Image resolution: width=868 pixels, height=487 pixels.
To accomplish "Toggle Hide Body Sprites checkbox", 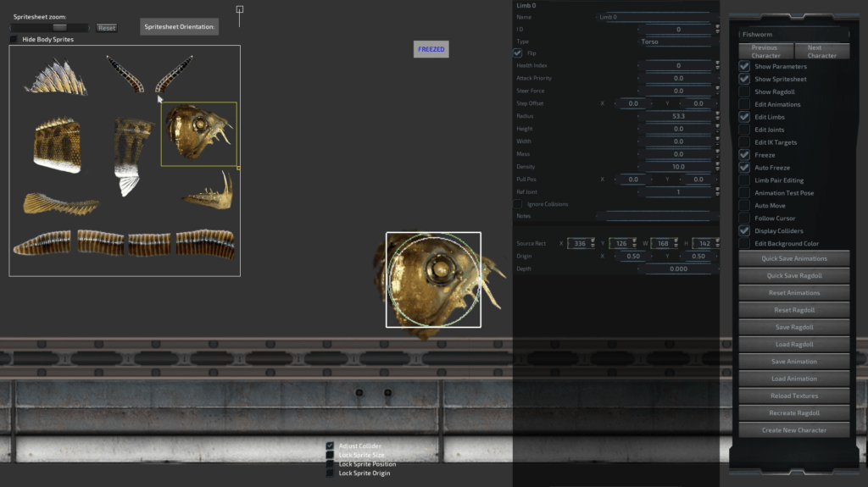I will point(14,39).
